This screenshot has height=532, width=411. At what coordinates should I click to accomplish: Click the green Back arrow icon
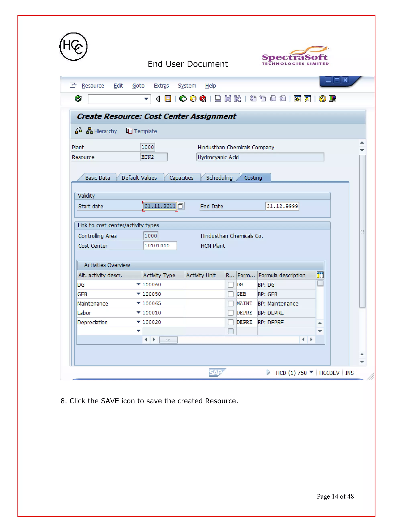point(183,99)
